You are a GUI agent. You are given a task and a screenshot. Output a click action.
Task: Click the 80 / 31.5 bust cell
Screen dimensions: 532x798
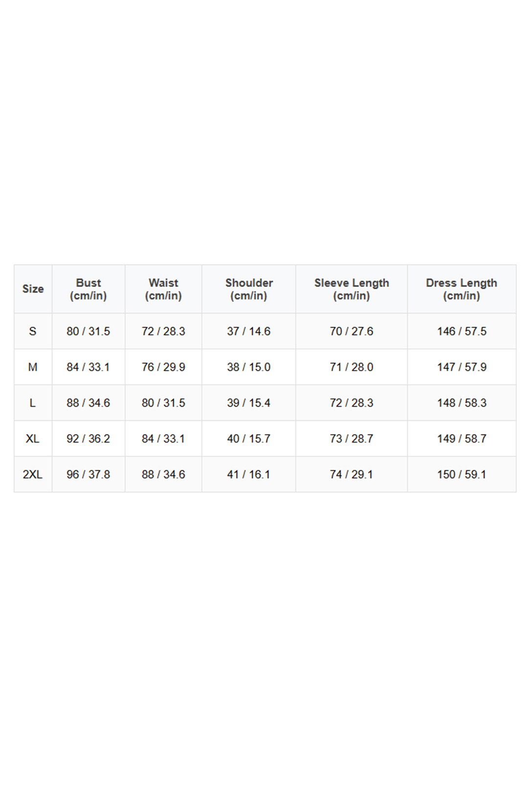[x=89, y=332]
